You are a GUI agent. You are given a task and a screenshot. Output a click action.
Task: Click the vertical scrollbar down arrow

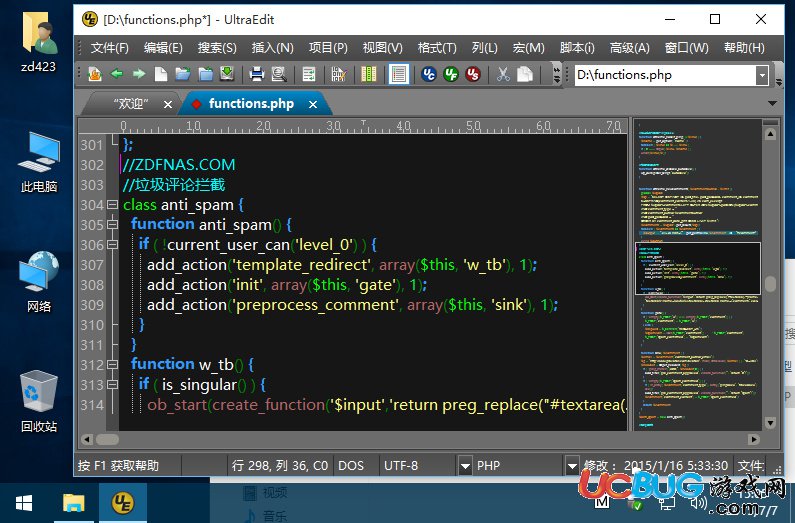pos(770,423)
